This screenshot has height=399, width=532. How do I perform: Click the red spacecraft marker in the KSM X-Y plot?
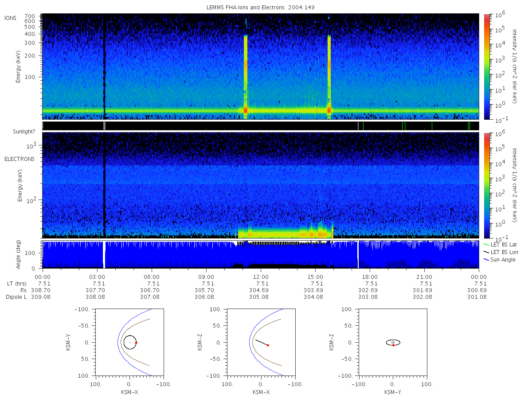pyautogui.click(x=136, y=343)
